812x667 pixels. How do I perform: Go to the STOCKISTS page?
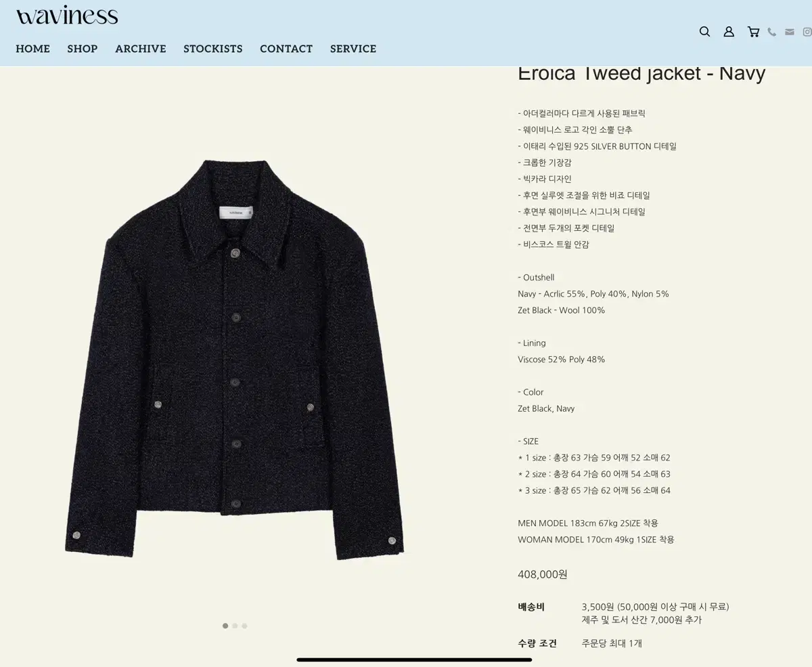coord(213,49)
